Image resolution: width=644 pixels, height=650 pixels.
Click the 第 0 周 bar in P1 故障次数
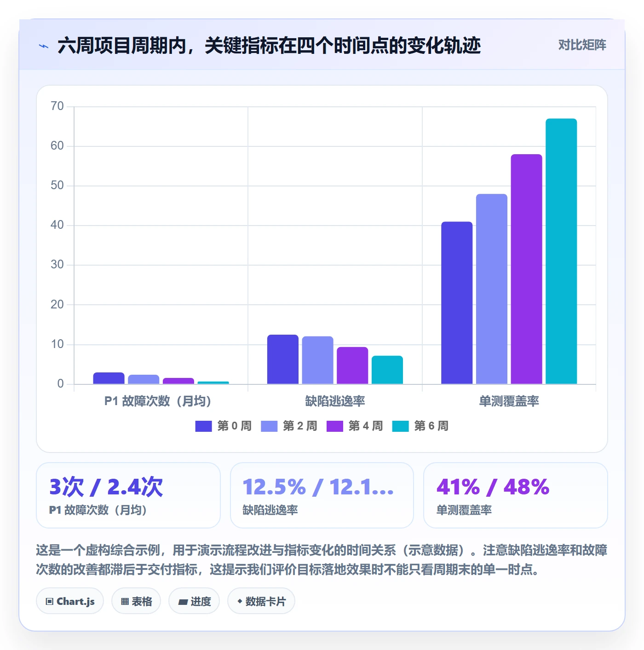coord(109,378)
